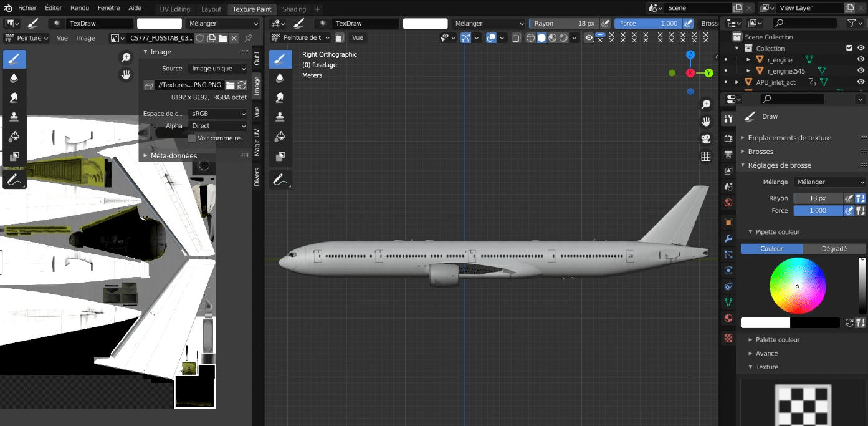Enable the 'Voir comme re...' checkbox

click(192, 138)
